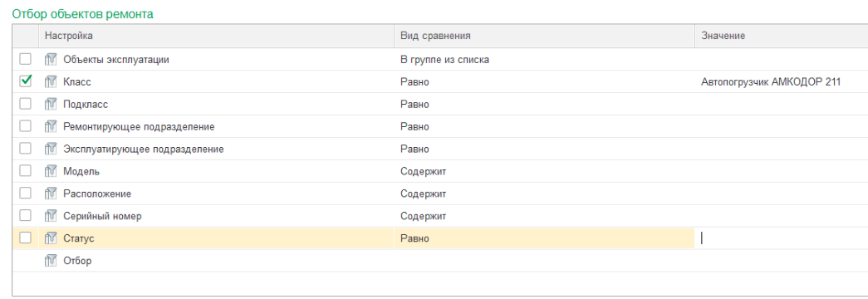
Task: Click the filter icon beside Модель
Action: pyautogui.click(x=51, y=172)
